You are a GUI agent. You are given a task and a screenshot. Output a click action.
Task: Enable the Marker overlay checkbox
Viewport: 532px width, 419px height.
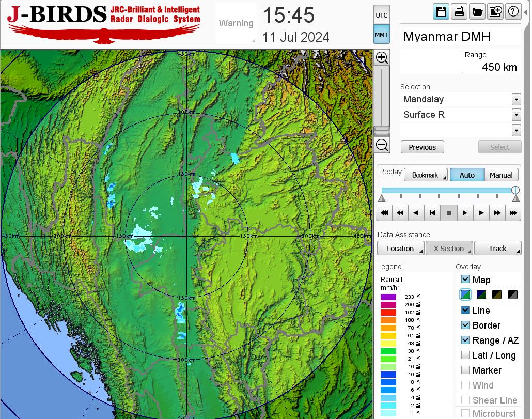(x=465, y=370)
